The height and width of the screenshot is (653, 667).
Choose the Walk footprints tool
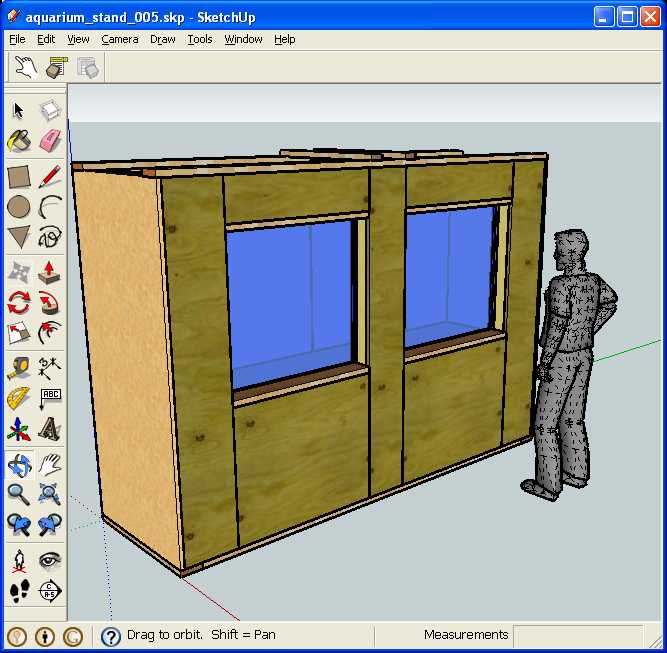pos(19,591)
